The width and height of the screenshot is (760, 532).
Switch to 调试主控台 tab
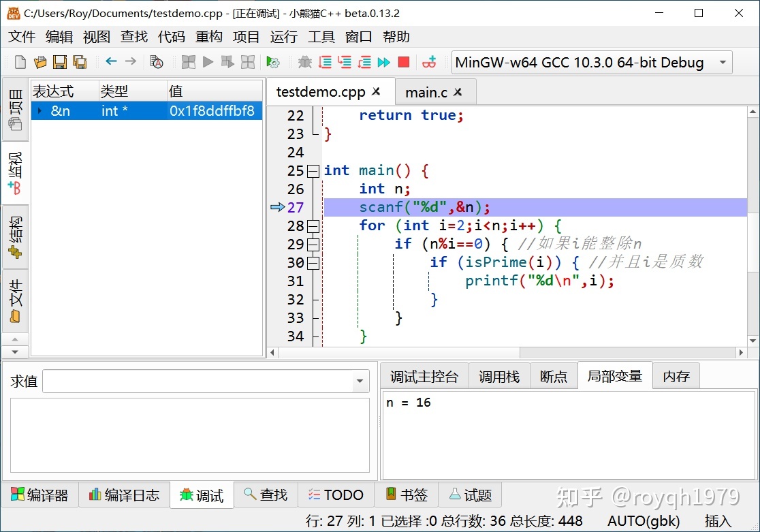tap(424, 376)
